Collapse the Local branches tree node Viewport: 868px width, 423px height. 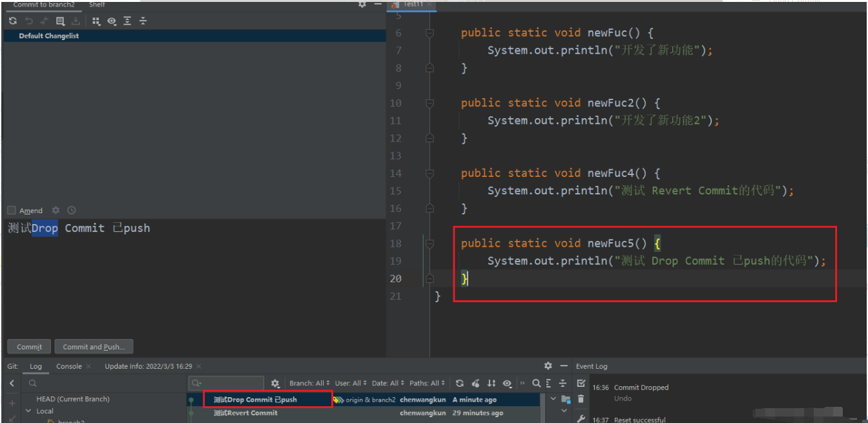pyautogui.click(x=28, y=411)
